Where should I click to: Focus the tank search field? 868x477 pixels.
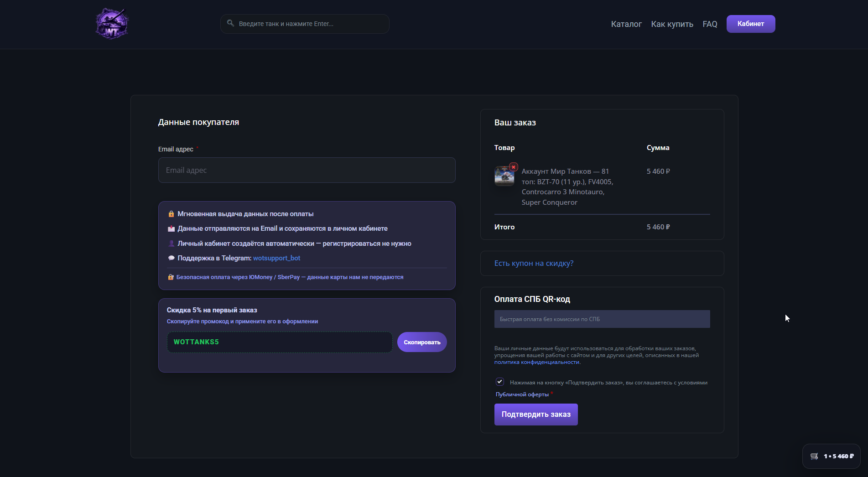(305, 24)
